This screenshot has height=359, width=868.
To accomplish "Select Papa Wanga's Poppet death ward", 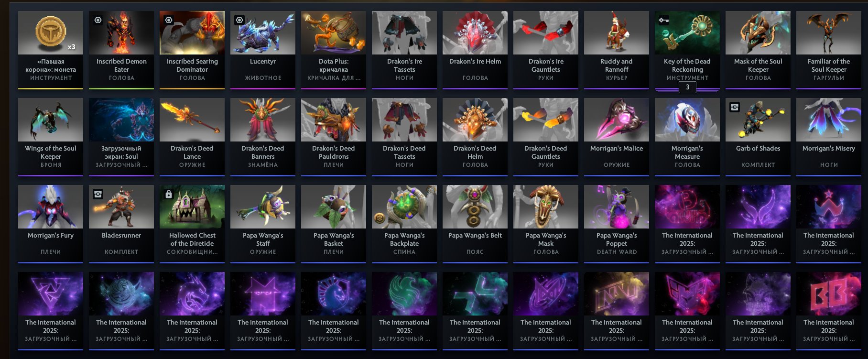I will point(617,224).
